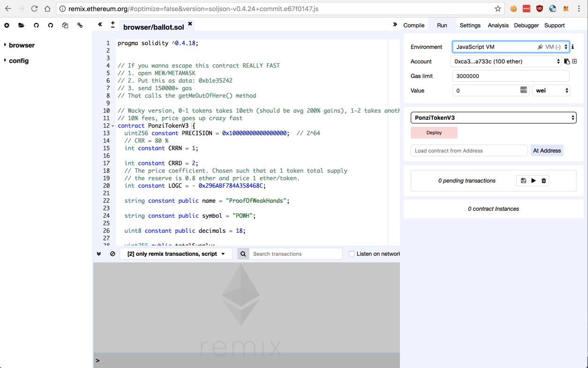Reload the Remix page
Viewport: 588px width, 368px height.
point(34,8)
